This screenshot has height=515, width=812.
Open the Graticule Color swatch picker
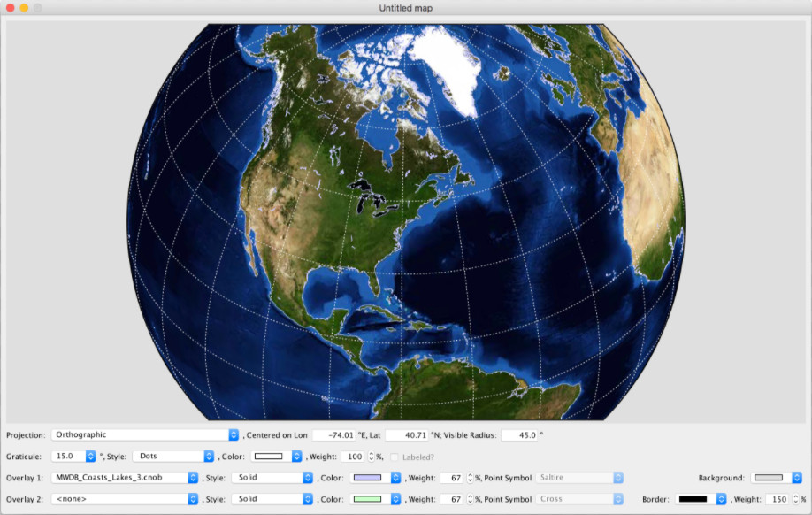pos(276,457)
